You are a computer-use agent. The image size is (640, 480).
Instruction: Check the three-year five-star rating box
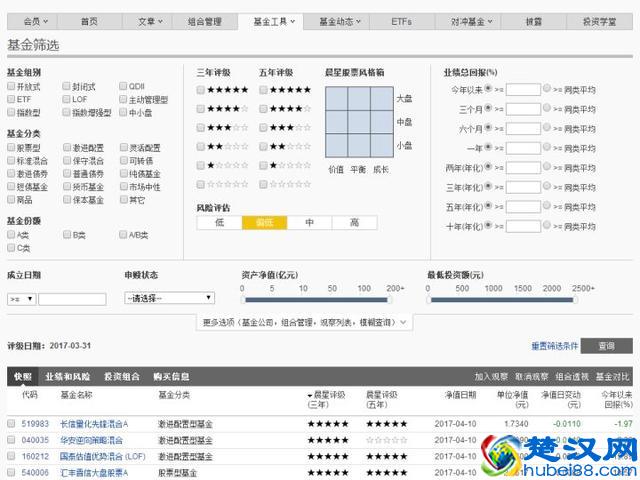(200, 90)
